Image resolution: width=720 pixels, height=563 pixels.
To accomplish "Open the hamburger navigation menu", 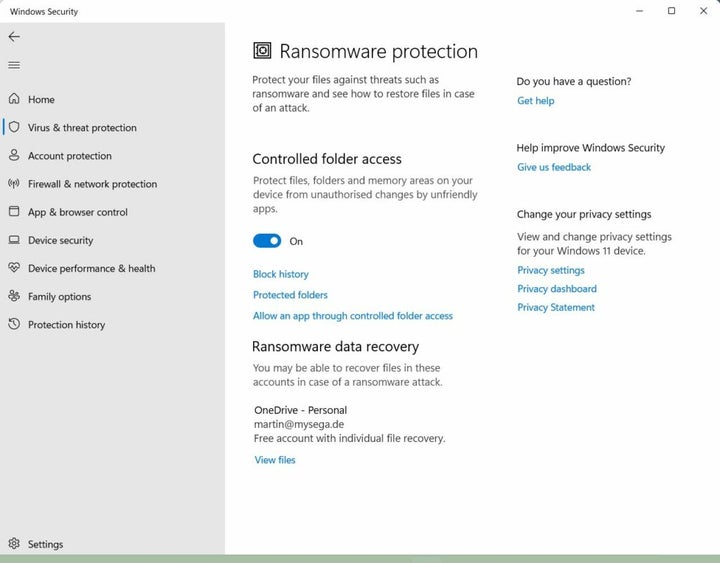I will click(14, 65).
